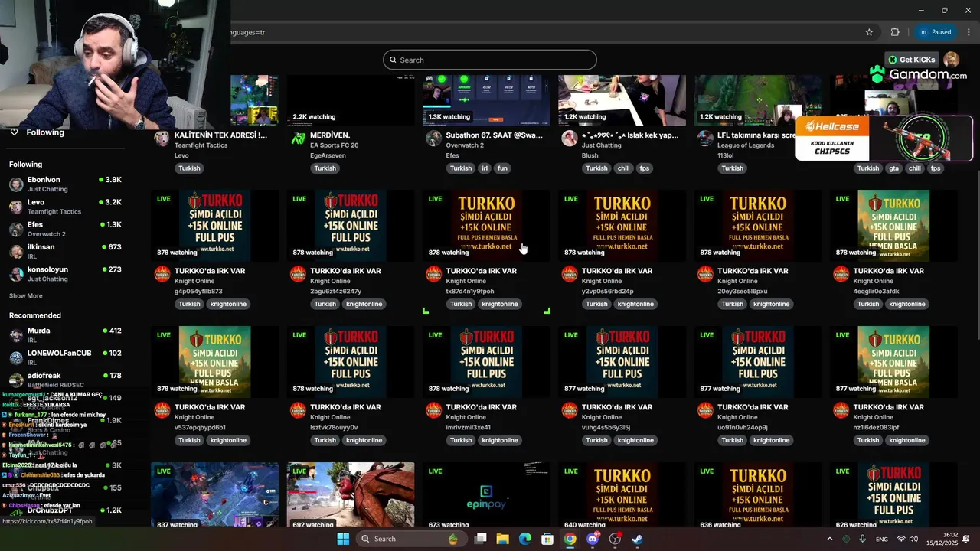Select the irl tag under the Efes stream
Image resolution: width=980 pixels, height=551 pixels.
click(x=485, y=168)
